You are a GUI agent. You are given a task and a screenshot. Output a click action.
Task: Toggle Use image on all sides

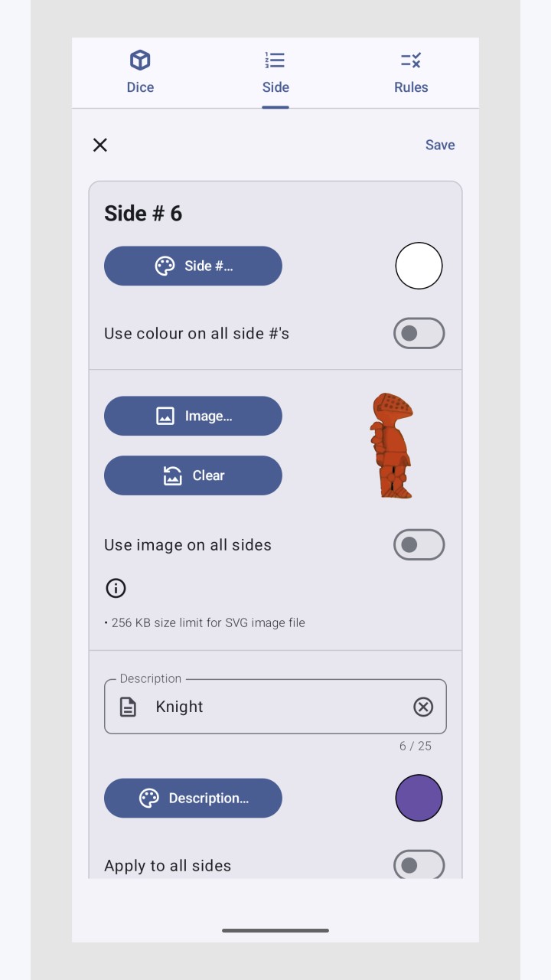click(419, 544)
